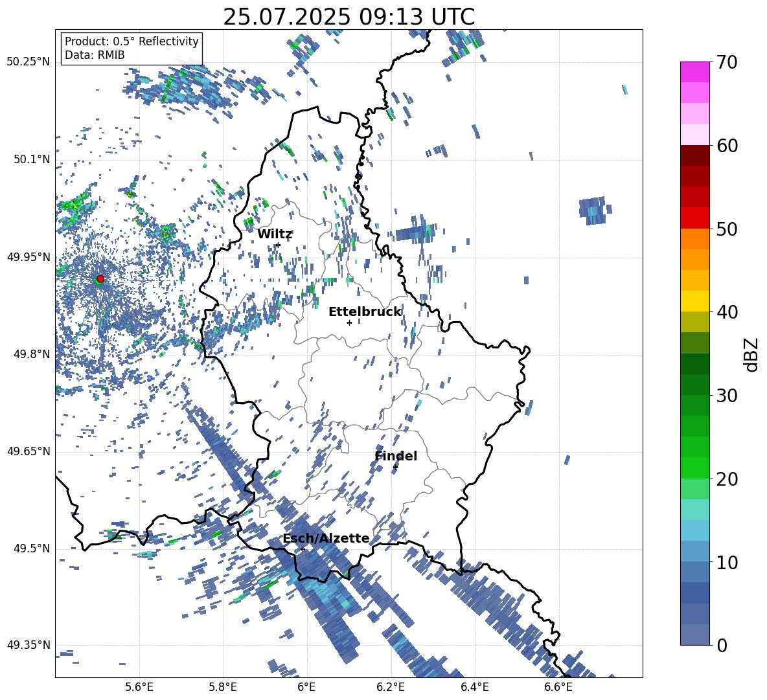Click the colorbar tick label 10
The image size is (767, 700).
(727, 562)
